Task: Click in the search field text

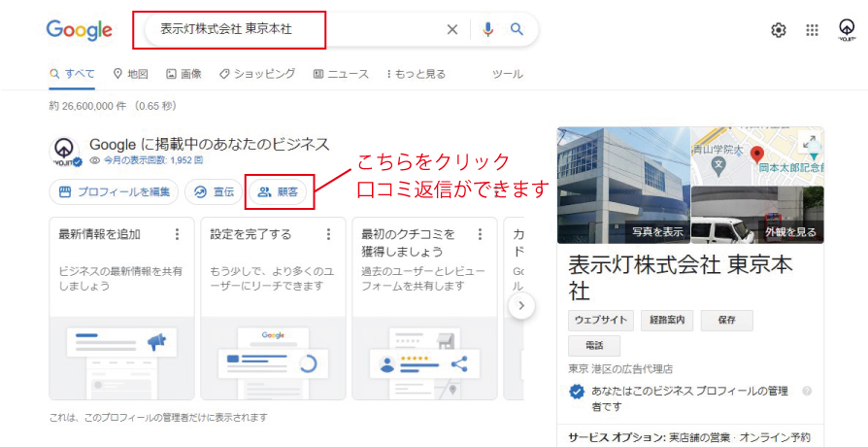Action: pyautogui.click(x=226, y=29)
